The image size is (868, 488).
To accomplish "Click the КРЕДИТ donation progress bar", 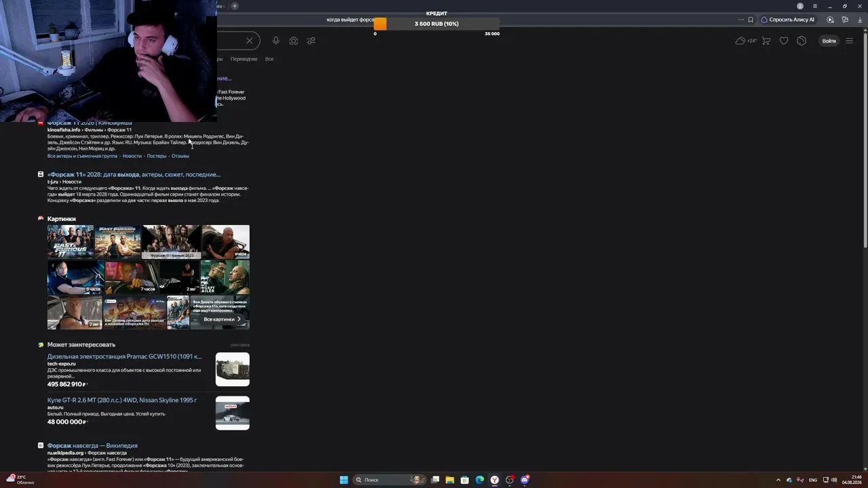I will coord(437,24).
